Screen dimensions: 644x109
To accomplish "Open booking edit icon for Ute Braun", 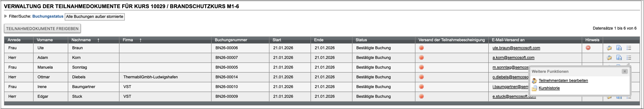I will [609, 48].
